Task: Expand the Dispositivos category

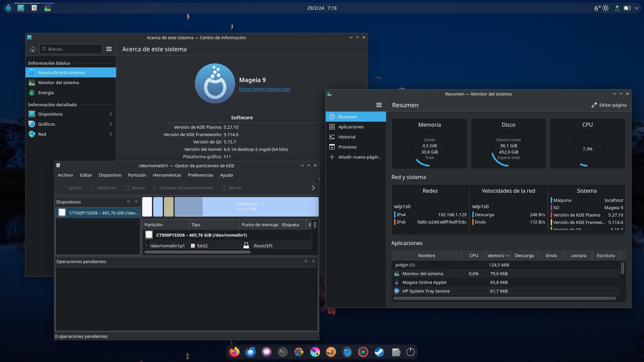Action: coord(71,114)
